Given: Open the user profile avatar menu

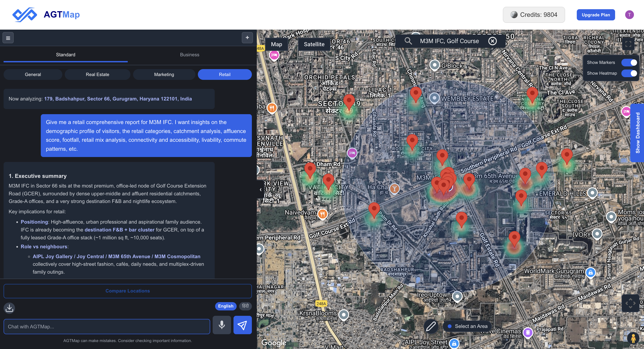Looking at the screenshot, I should (x=629, y=15).
